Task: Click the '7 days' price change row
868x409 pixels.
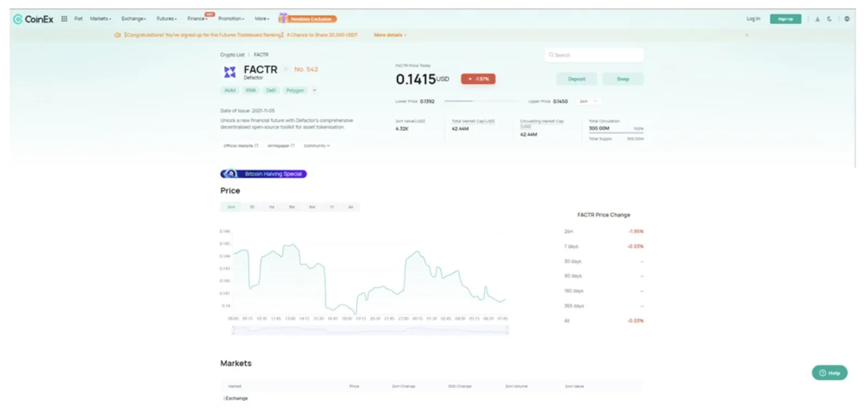Action: click(604, 246)
